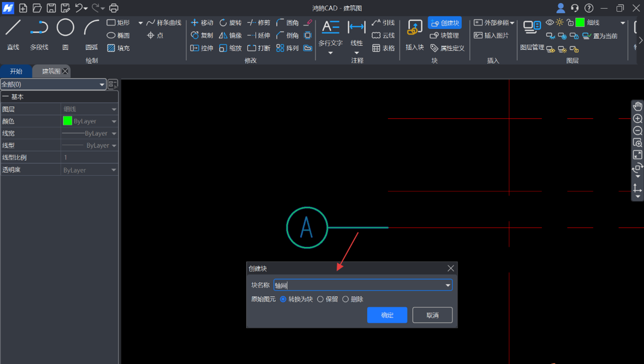Select the 圆 circle drawing tool
Screen dimensions: 644x364
click(65, 34)
